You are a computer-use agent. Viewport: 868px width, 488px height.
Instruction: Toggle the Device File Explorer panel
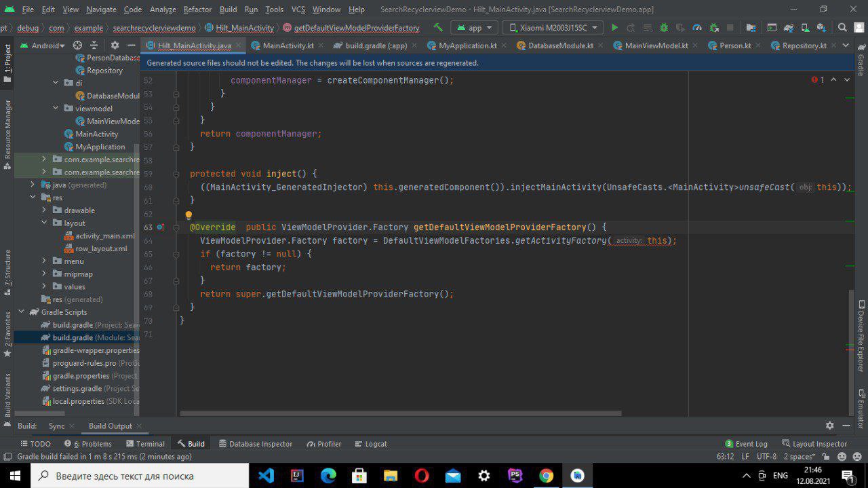point(861,335)
